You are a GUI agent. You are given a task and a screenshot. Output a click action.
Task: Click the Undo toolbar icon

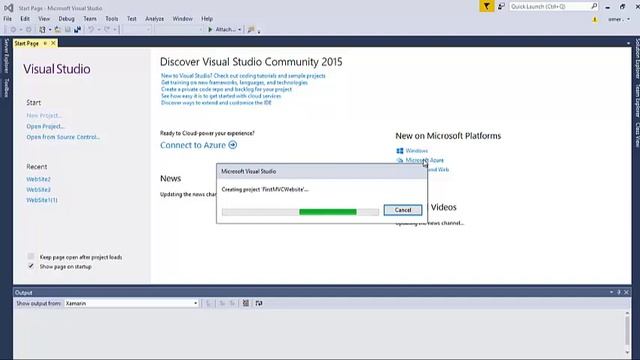click(x=91, y=29)
